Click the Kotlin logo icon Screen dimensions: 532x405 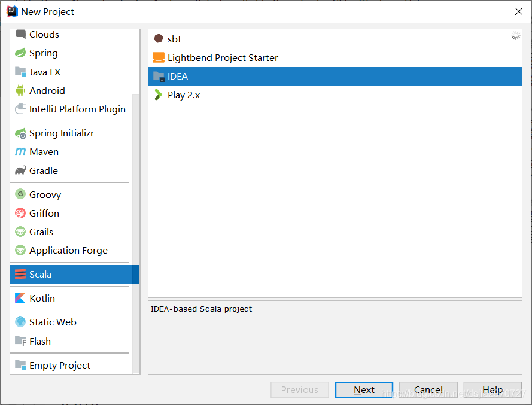pos(20,298)
